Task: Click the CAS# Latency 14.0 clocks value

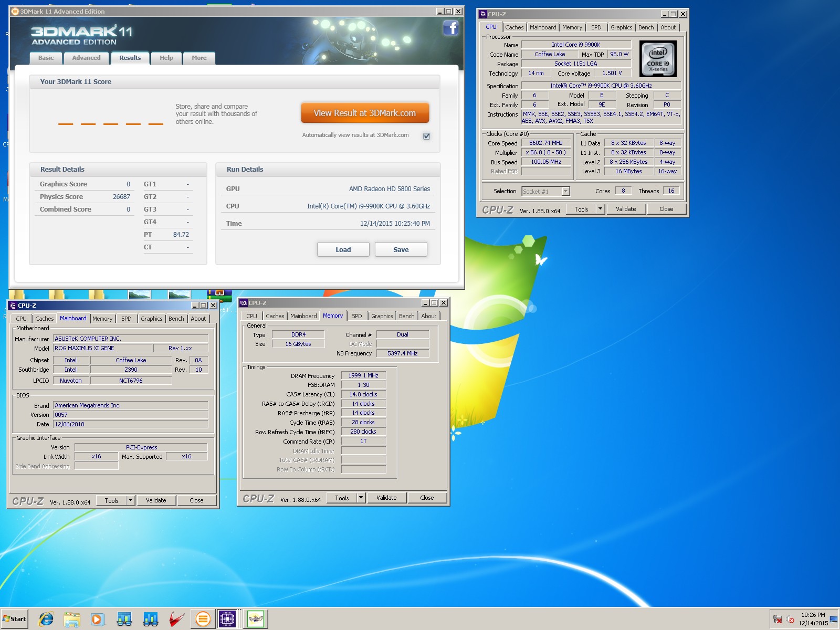Action: [x=363, y=394]
